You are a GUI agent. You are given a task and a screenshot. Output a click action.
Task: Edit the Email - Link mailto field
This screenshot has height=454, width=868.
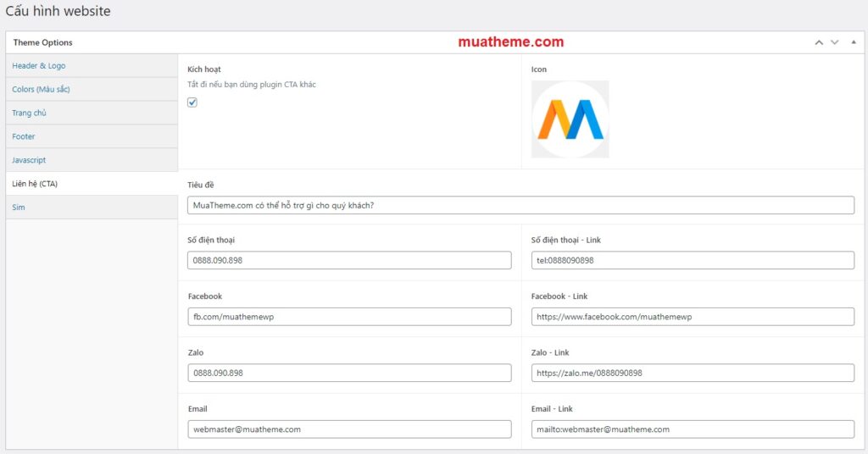pos(693,429)
